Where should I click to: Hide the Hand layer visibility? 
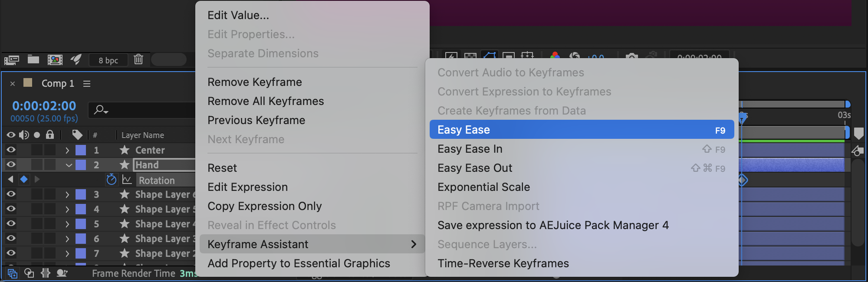(x=11, y=164)
